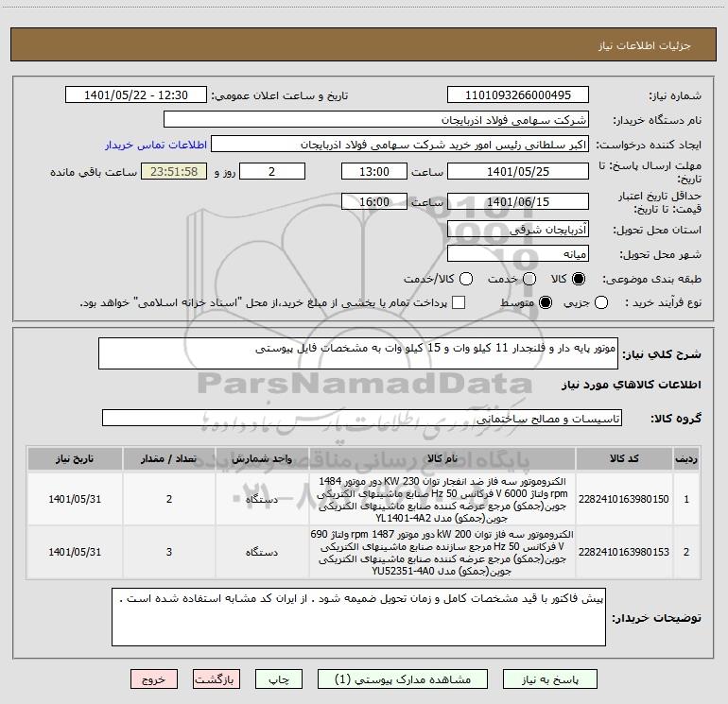The width and height of the screenshot is (728, 704).
Task: Click the price validity date 1401/06/15
Action: (518, 201)
